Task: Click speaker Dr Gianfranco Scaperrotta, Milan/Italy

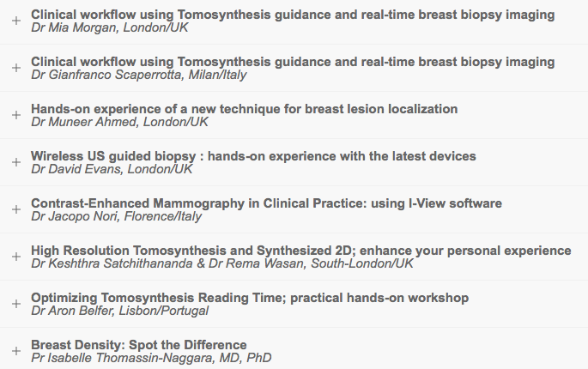Action: pyautogui.click(x=138, y=75)
